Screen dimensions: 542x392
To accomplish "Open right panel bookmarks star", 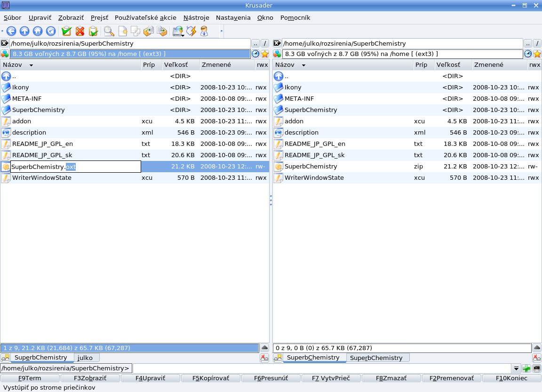I will [537, 54].
